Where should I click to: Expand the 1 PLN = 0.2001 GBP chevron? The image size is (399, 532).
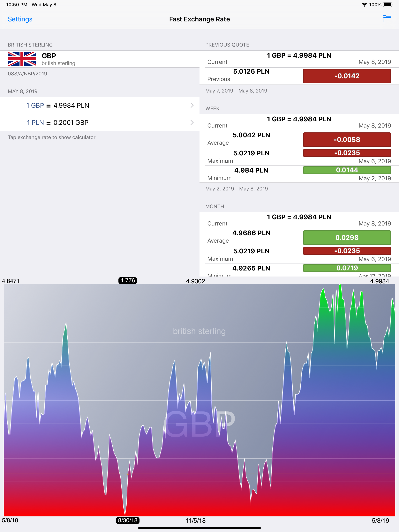(x=192, y=122)
